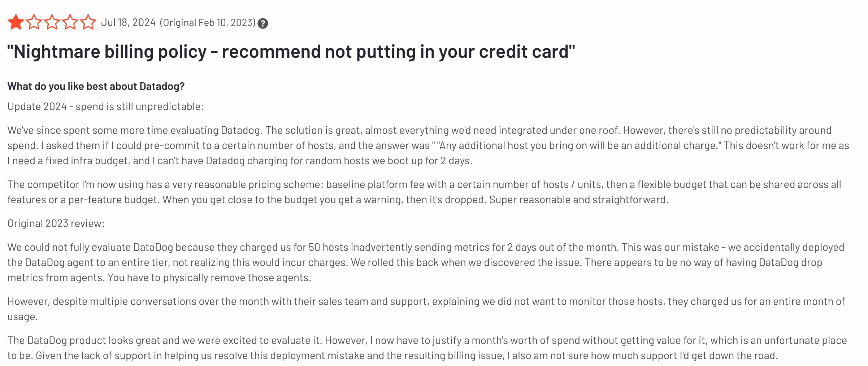Viewport: 868px width, 366px height.
Task: Click the 'Original 2023 review:' line
Action: [x=56, y=223]
